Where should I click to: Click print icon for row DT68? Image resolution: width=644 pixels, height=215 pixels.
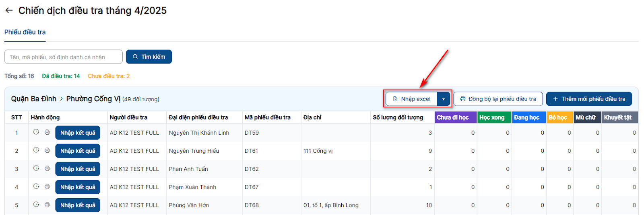47,205
